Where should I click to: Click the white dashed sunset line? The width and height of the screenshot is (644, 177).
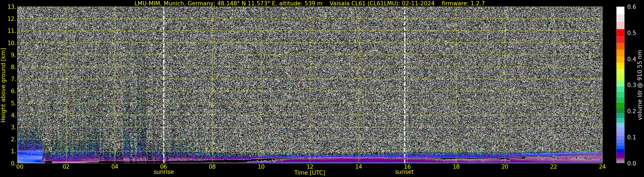(x=404, y=85)
